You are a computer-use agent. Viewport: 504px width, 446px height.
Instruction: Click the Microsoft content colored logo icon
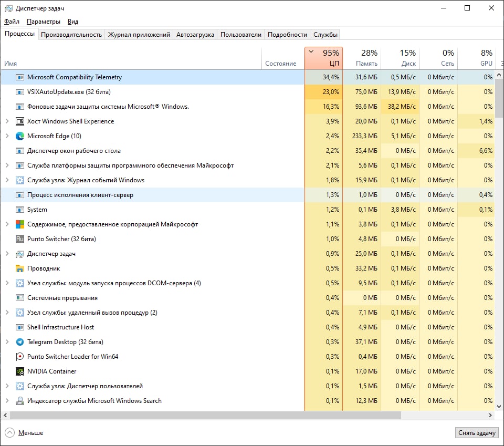click(x=20, y=224)
